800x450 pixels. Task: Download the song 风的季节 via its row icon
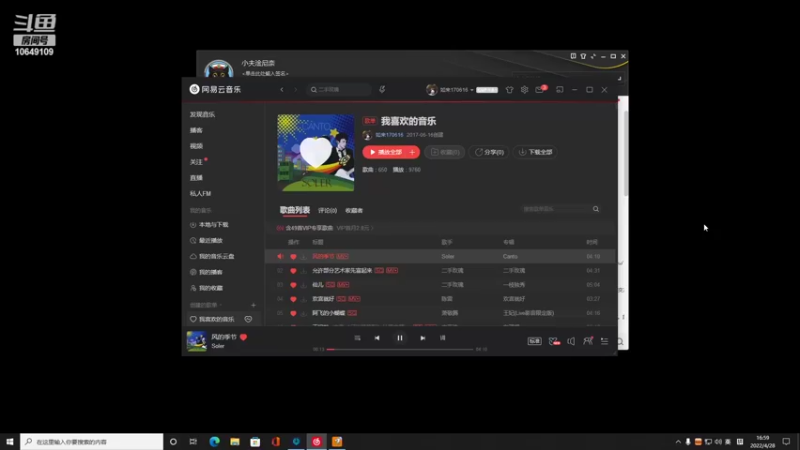click(304, 257)
